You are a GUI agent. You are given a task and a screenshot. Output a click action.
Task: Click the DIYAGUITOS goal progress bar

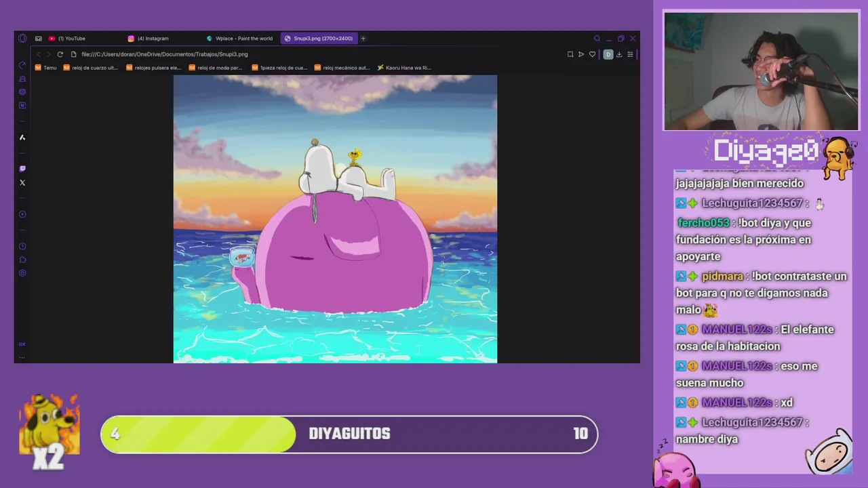[349, 434]
